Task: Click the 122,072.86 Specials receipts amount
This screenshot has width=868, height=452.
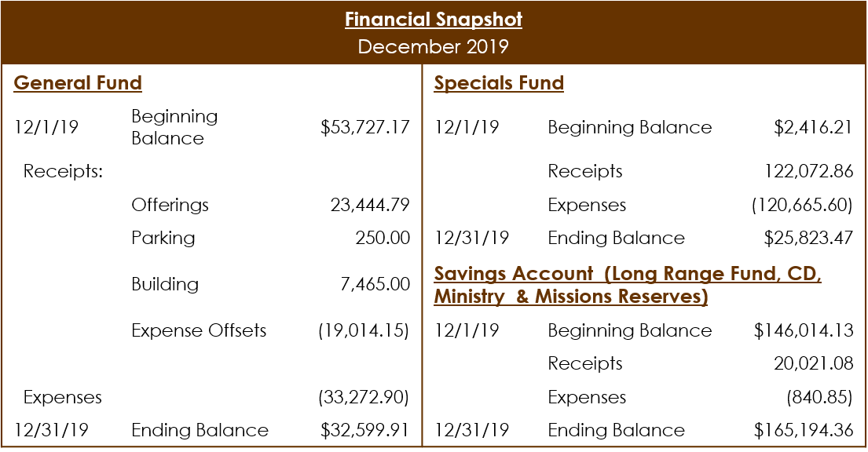Action: [808, 172]
